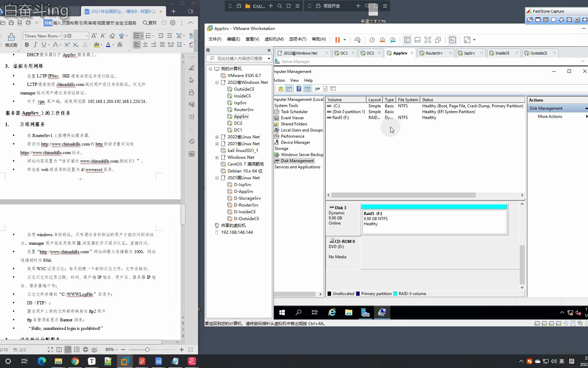This screenshot has width=588, height=368.
Task: Switch to Unity mode icon
Action: (438, 40)
